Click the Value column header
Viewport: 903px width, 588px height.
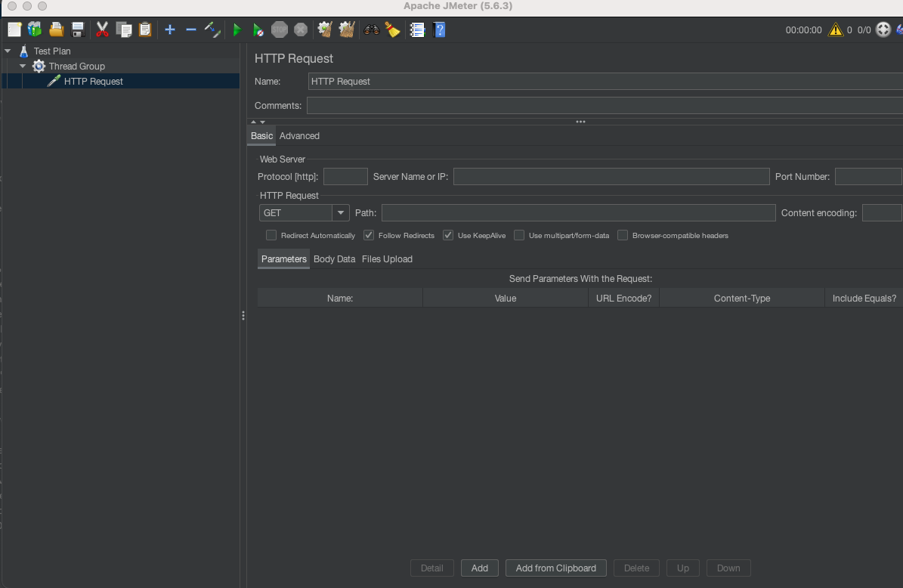click(x=506, y=299)
